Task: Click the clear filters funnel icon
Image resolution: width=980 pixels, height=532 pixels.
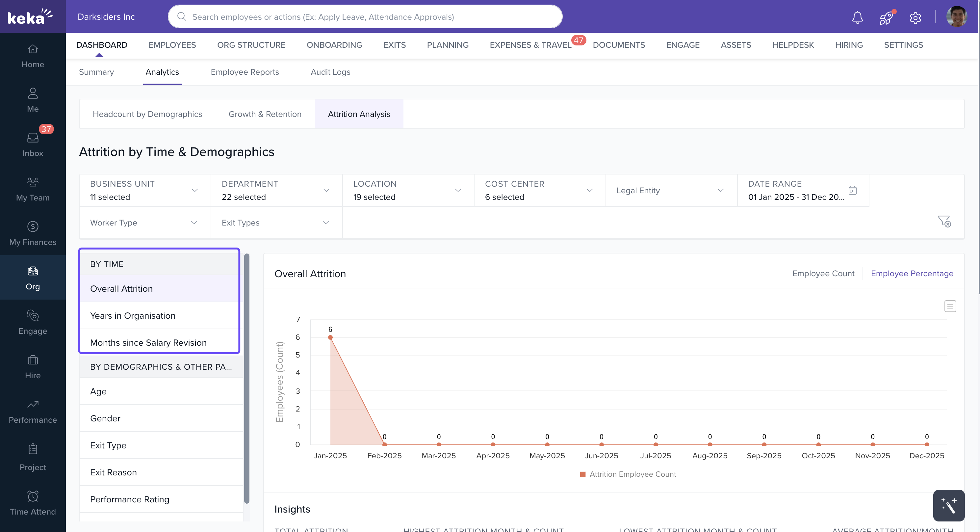Action: 944,221
